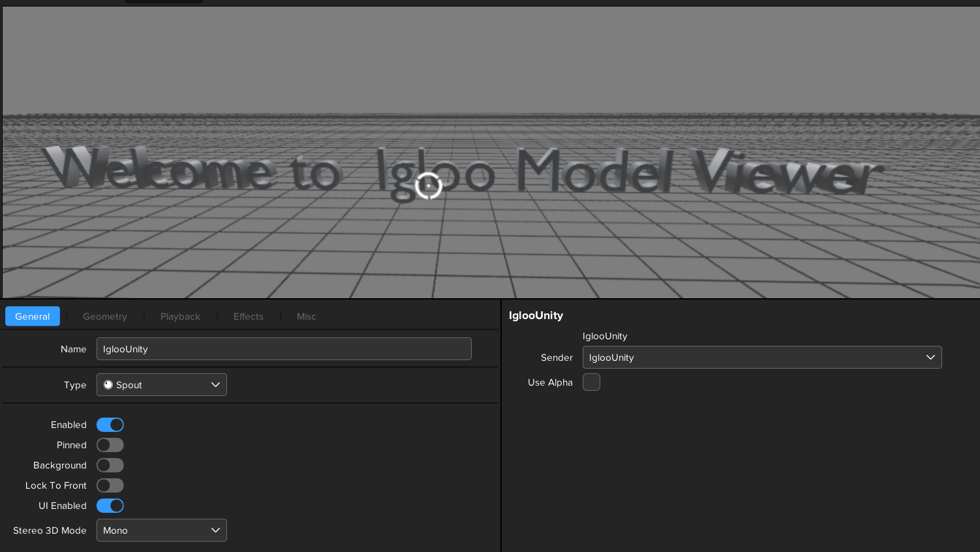Turn off the UI Enabled toggle
The height and width of the screenshot is (552, 980).
[110, 506]
